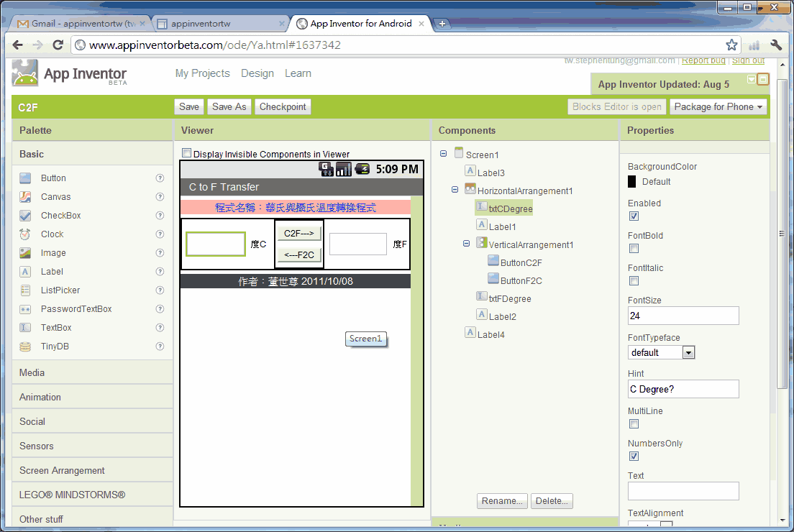Click the Checkpoint button
794x532 pixels.
point(283,107)
